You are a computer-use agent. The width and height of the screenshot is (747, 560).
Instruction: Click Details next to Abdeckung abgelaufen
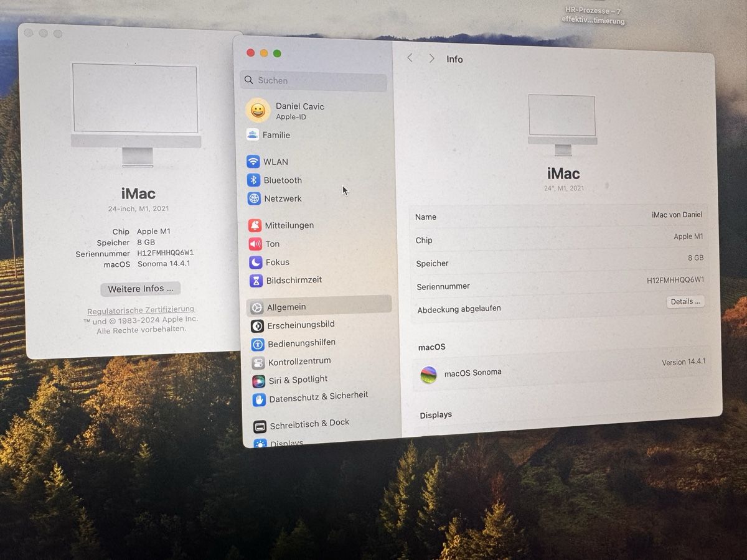pos(685,302)
